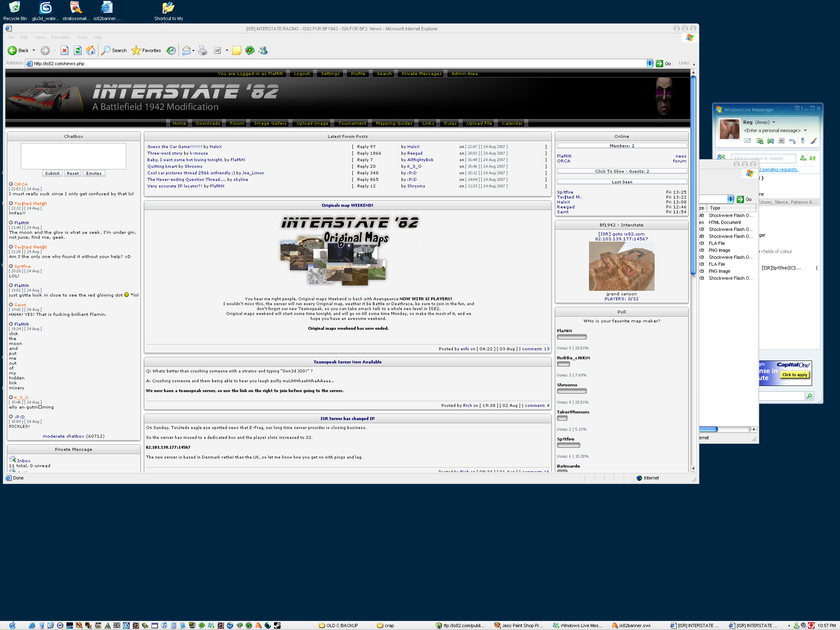The height and width of the screenshot is (630, 840).
Task: Open the Search magnifier in IE toolbar
Action: click(x=114, y=50)
